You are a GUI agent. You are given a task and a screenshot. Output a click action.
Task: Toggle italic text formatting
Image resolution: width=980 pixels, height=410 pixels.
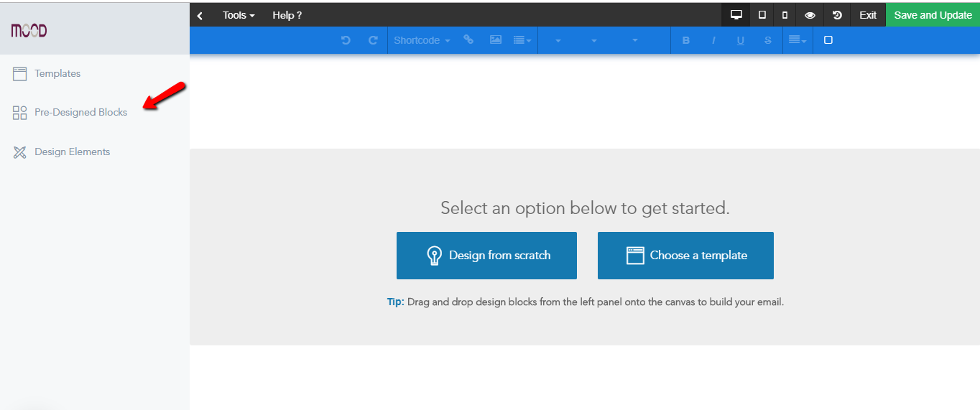click(713, 40)
